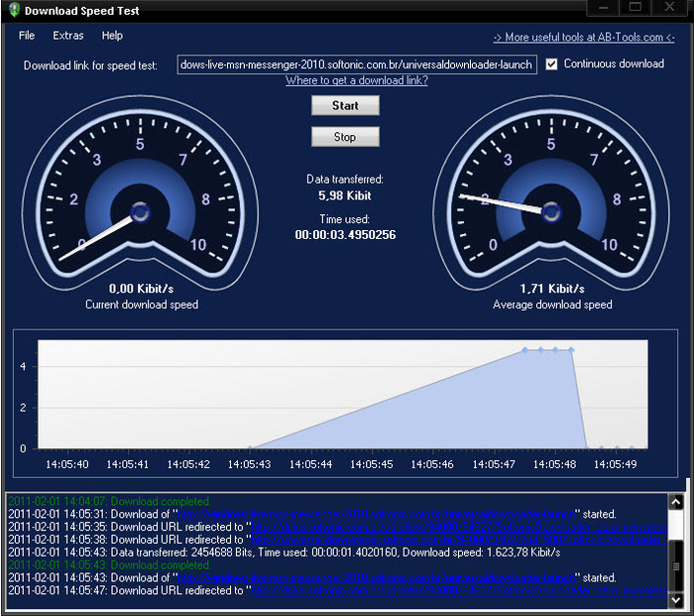Screen dimensions: 694x616
Task: Maximize the Download Speed Test window
Action: [x=636, y=8]
